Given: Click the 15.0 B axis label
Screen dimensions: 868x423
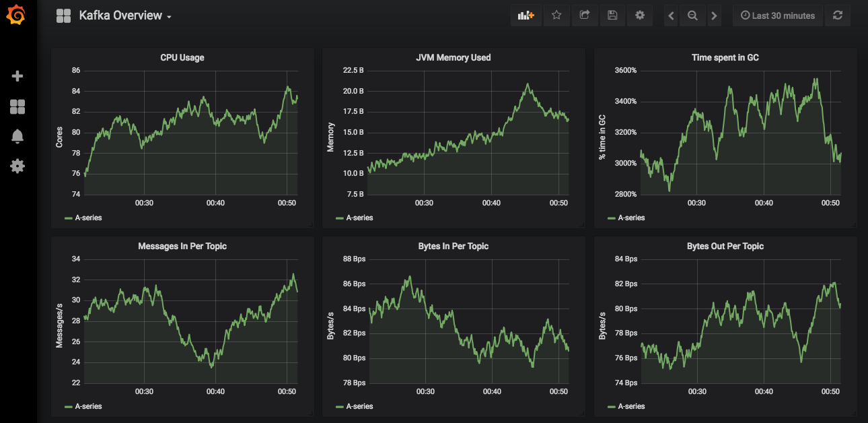Looking at the screenshot, I should pos(353,133).
